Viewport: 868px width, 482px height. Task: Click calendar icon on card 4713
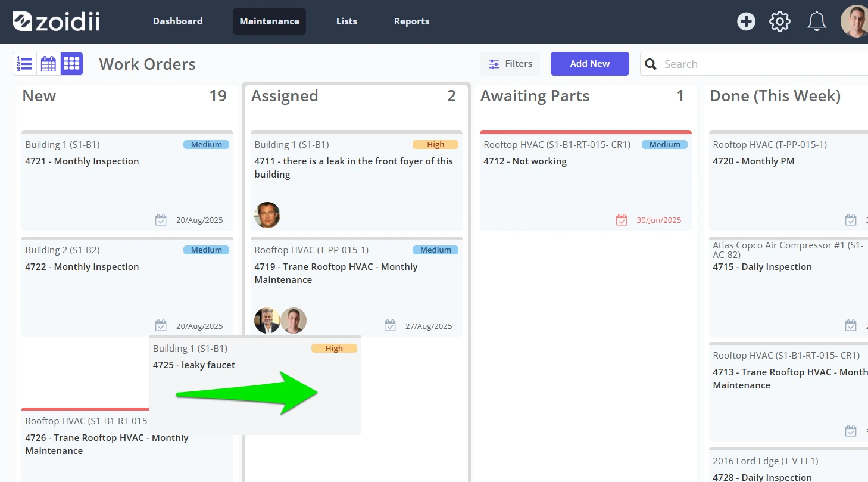[x=851, y=431]
